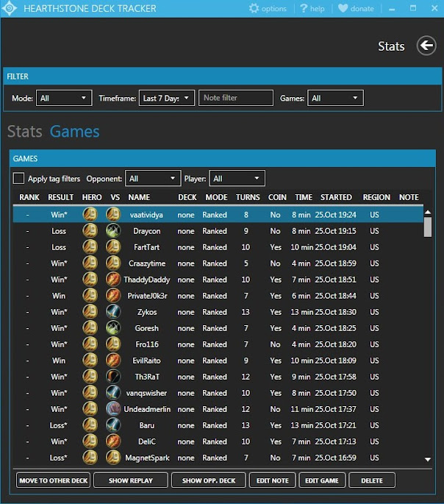Screen dimensions: 444x504
Task: Click opponent hero icon in Baru row
Action: (113, 425)
